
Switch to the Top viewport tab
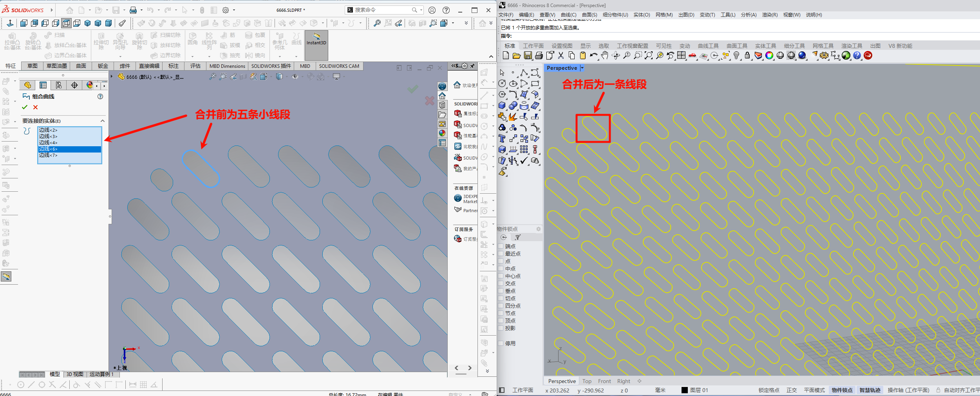[587, 381]
